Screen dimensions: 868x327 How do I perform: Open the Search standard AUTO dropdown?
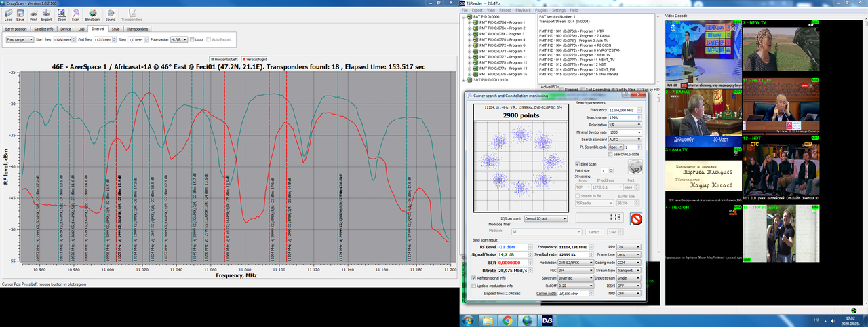tap(625, 139)
